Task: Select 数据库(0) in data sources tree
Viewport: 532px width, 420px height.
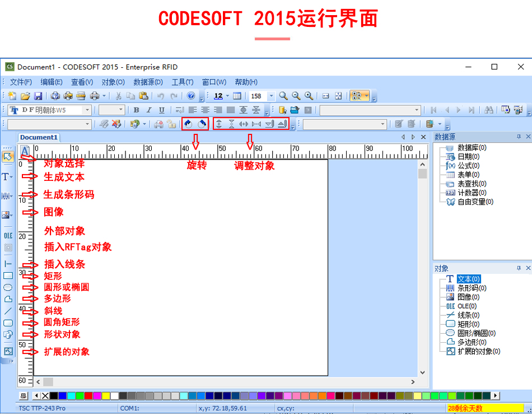Action: click(472, 148)
